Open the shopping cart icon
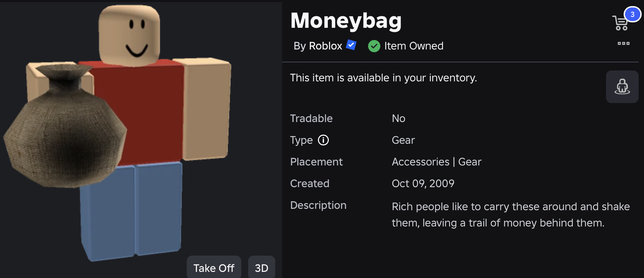The width and height of the screenshot is (644, 278). click(620, 23)
